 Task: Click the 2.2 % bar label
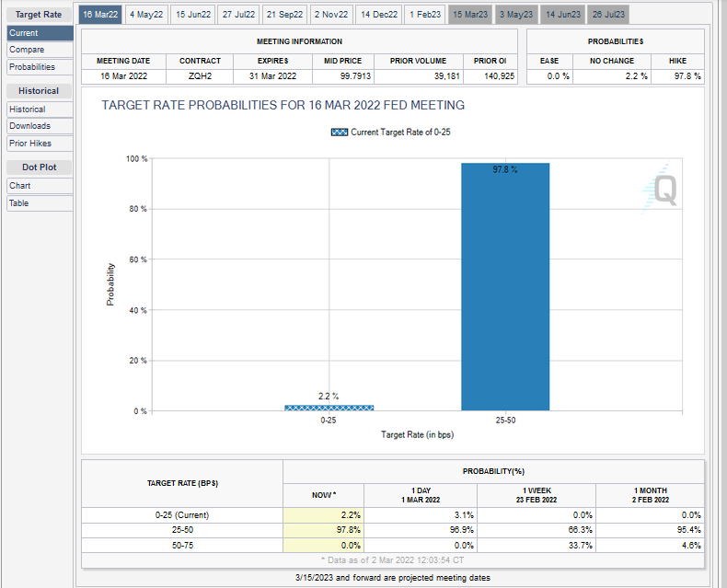(x=329, y=396)
